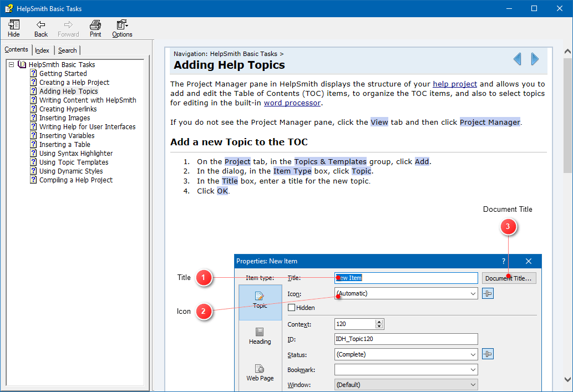This screenshot has height=392, width=573.
Task: Click into the Title input field
Action: pyautogui.click(x=406, y=278)
